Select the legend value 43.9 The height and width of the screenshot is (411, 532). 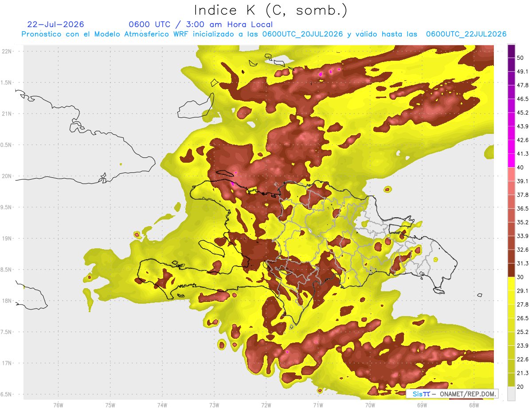[x=522, y=126]
